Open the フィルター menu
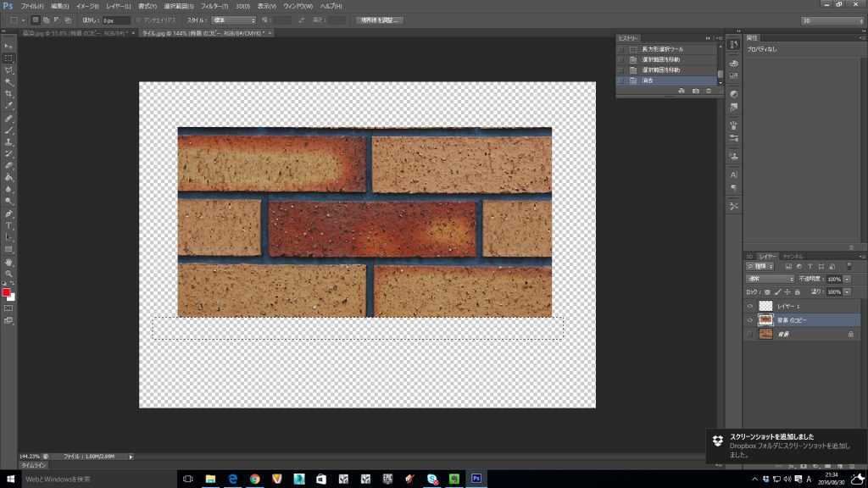Viewport: 868px width, 488px height. (214, 6)
